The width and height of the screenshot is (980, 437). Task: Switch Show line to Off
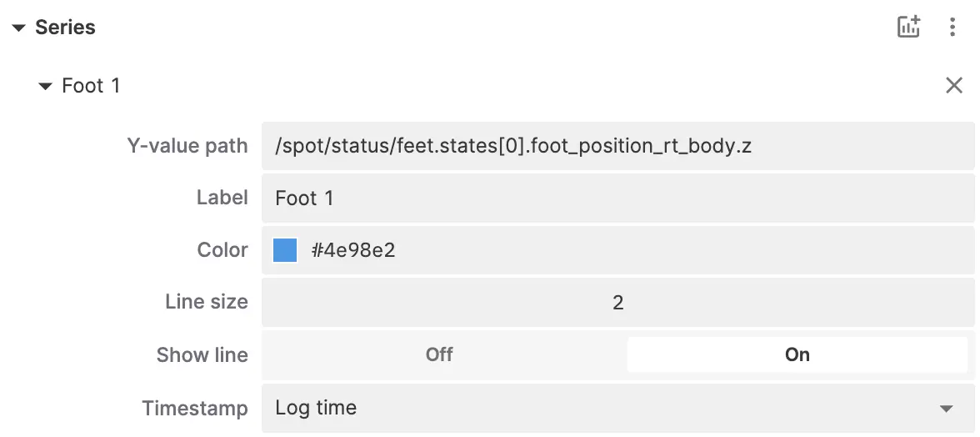click(x=439, y=354)
